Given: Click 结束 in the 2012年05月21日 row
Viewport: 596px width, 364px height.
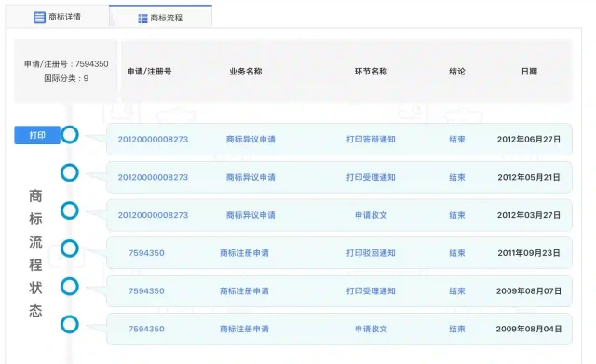Looking at the screenshot, I should click(457, 177).
